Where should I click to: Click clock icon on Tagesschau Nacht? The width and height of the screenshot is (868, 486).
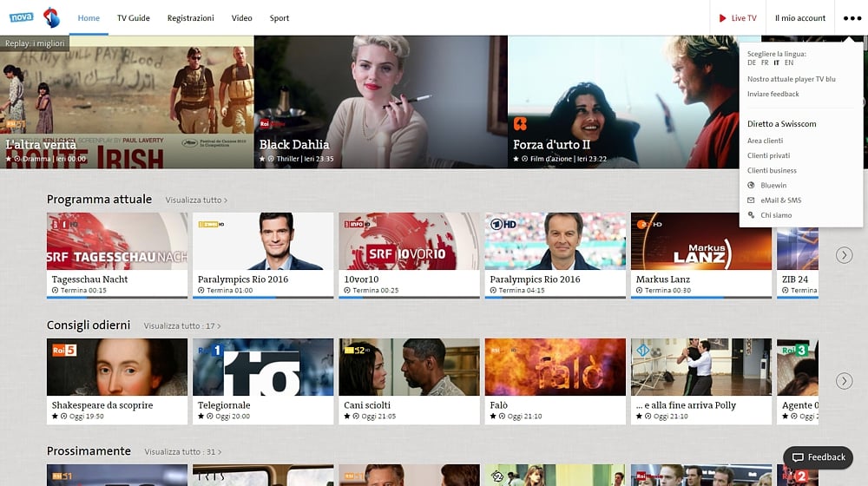coord(55,290)
